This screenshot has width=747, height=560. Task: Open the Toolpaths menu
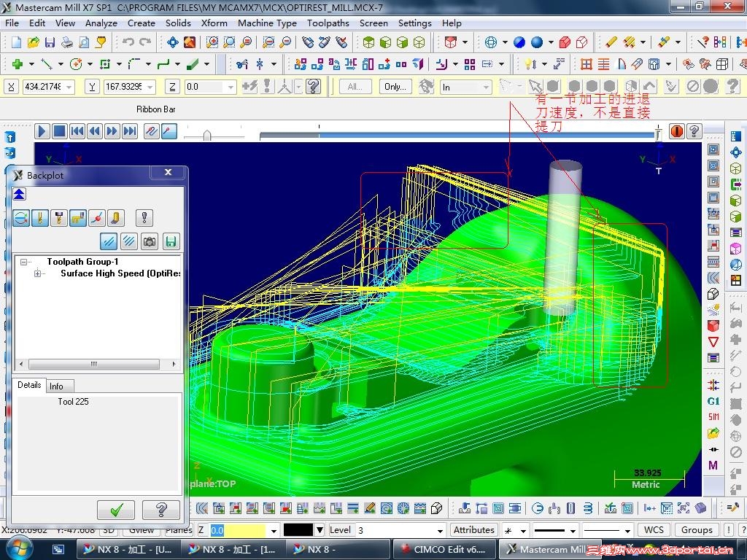tap(328, 23)
